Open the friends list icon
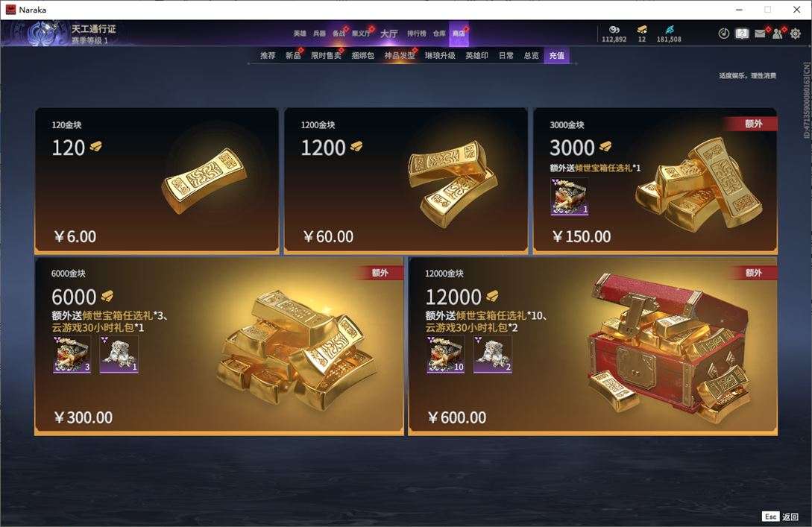 tap(777, 34)
